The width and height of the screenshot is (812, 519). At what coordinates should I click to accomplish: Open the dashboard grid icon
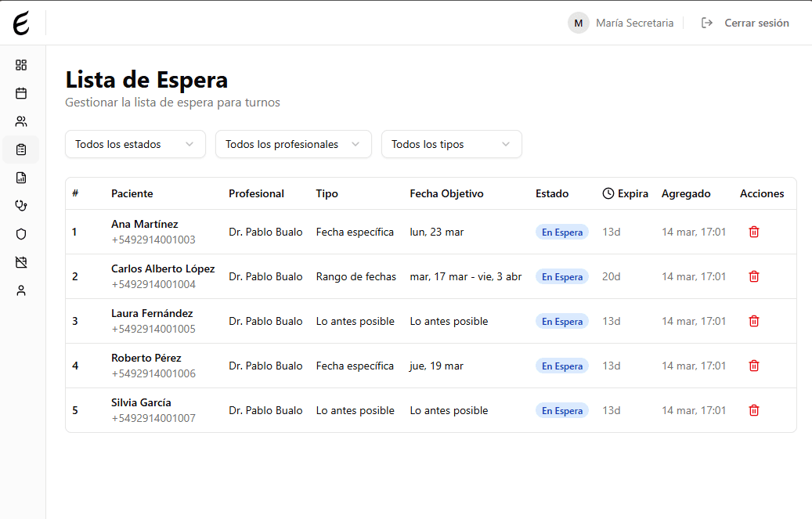point(21,65)
